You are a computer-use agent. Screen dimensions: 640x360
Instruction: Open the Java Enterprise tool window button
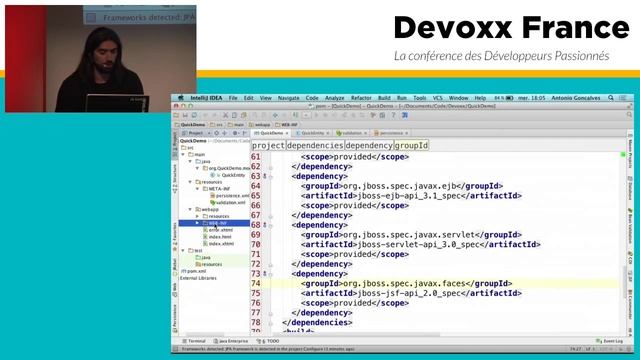[231, 341]
